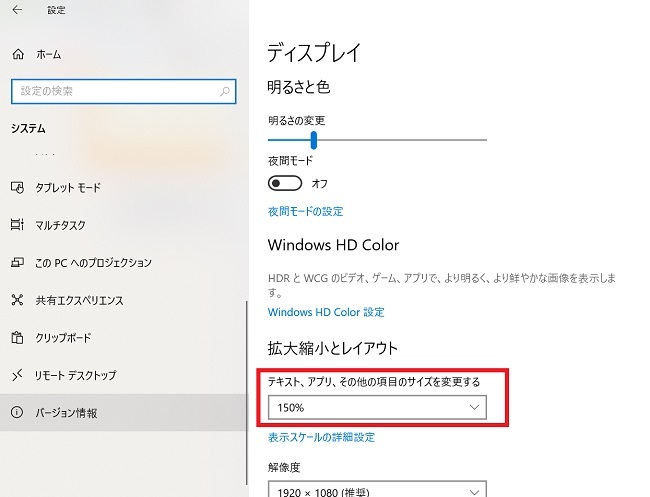The image size is (650, 497).
Task: Click the システム sidebar heading
Action: (28, 128)
